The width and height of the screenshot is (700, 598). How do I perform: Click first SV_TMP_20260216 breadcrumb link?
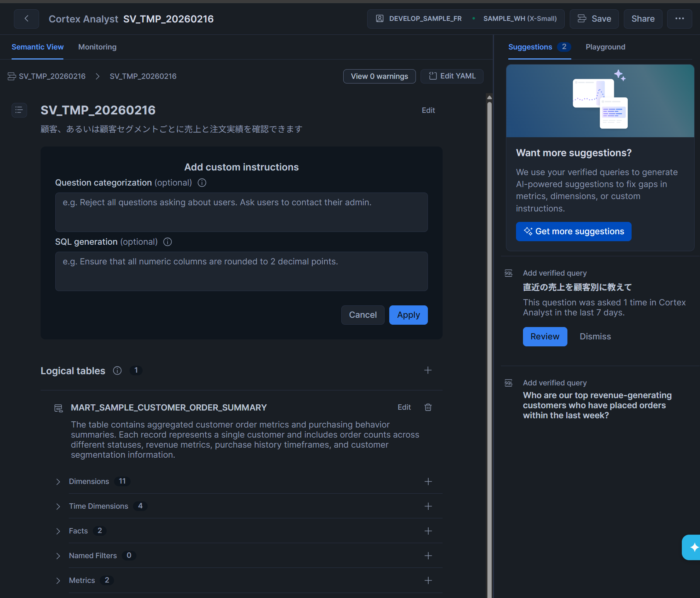pos(52,77)
